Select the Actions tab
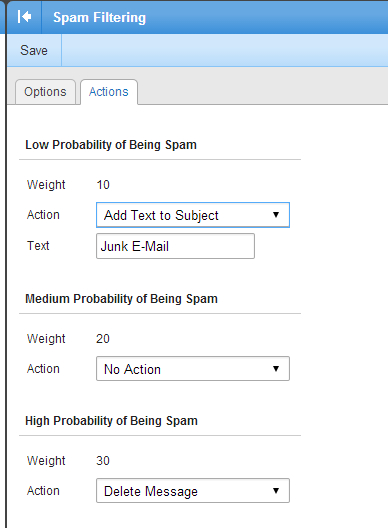 point(109,92)
